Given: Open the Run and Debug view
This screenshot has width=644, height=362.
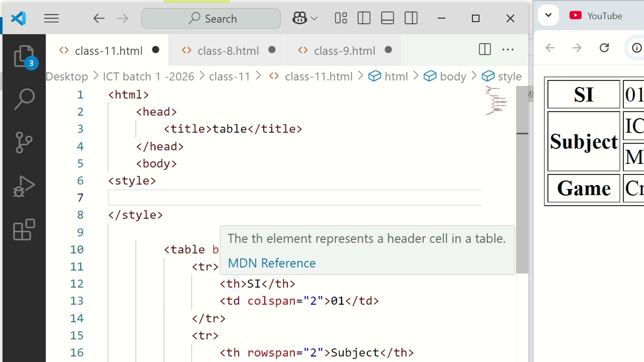Looking at the screenshot, I should tap(24, 186).
